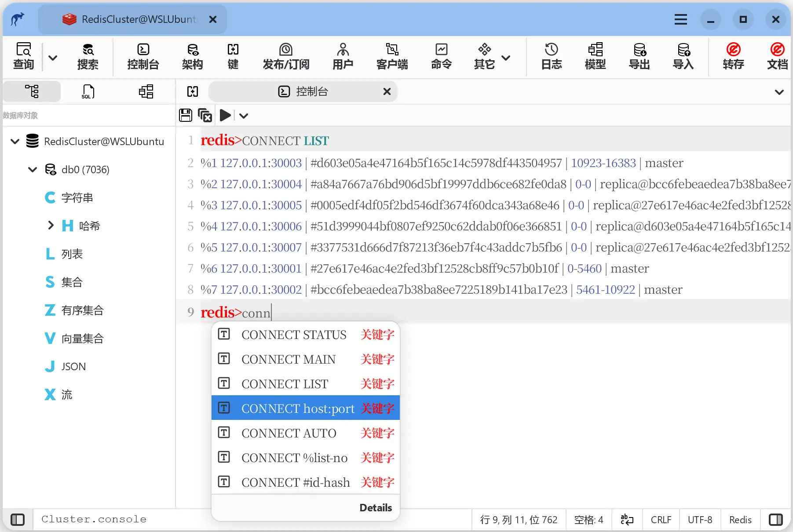Collapse the db0 (7036) node
The height and width of the screenshot is (532, 793).
click(x=33, y=170)
